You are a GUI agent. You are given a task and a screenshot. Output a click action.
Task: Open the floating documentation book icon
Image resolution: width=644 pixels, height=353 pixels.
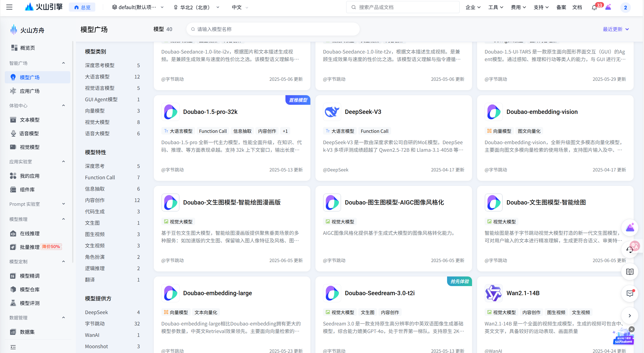630,272
